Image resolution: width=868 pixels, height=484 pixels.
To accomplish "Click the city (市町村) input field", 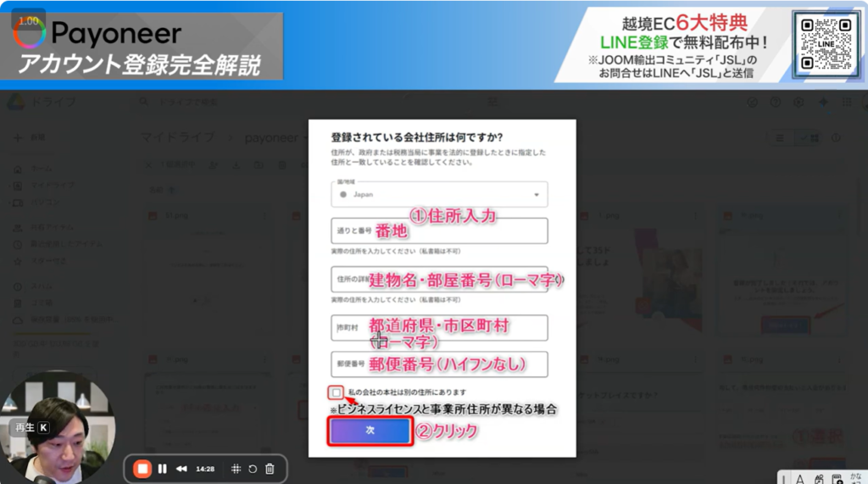I will [x=439, y=327].
